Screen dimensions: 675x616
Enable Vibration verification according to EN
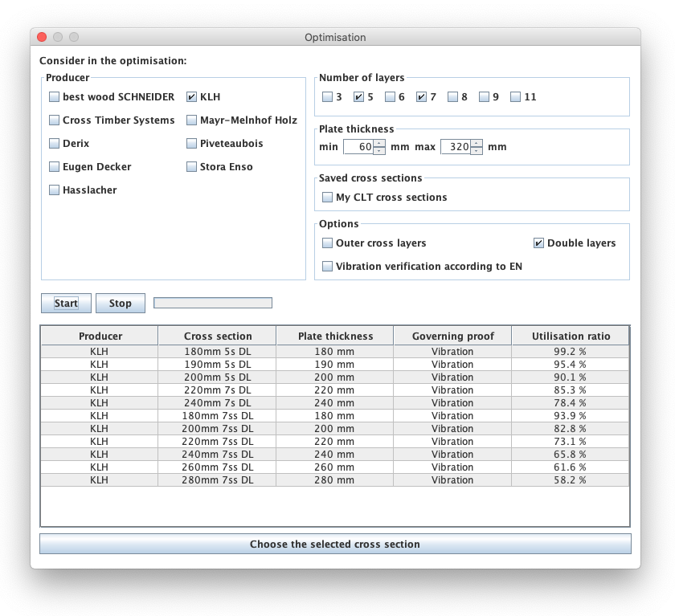[x=328, y=267]
